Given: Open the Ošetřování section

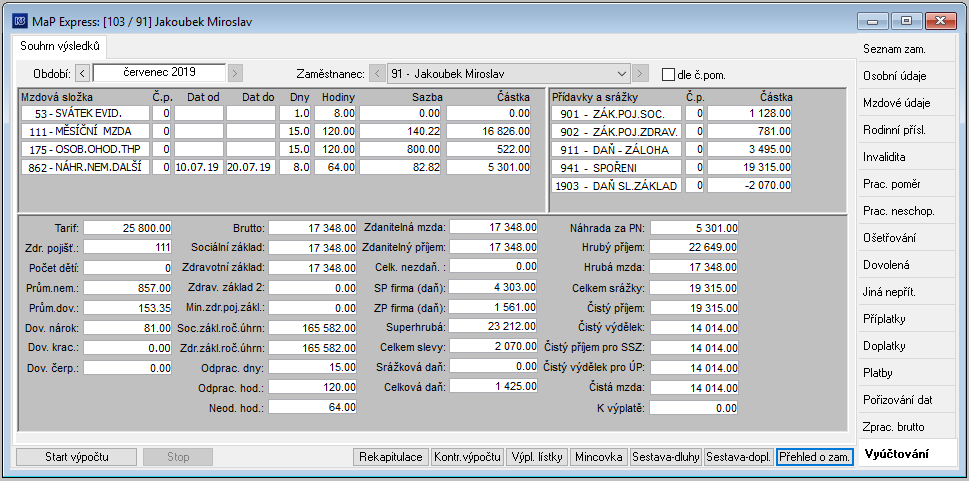Looking at the screenshot, I should [x=907, y=238].
